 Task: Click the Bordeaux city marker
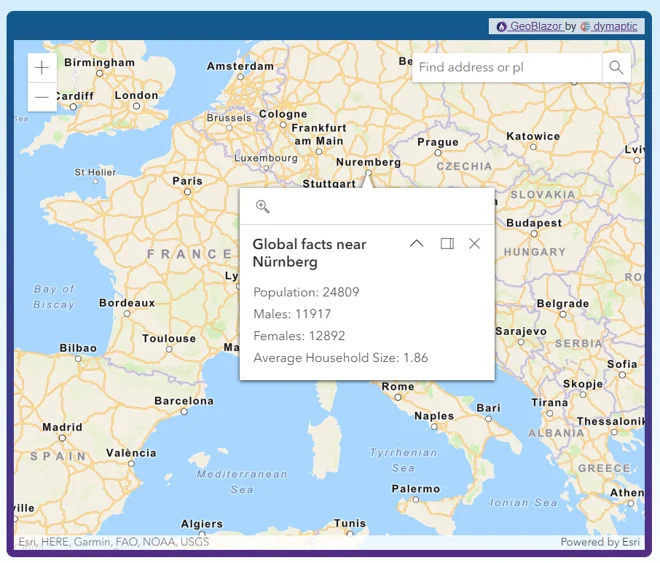tap(127, 313)
